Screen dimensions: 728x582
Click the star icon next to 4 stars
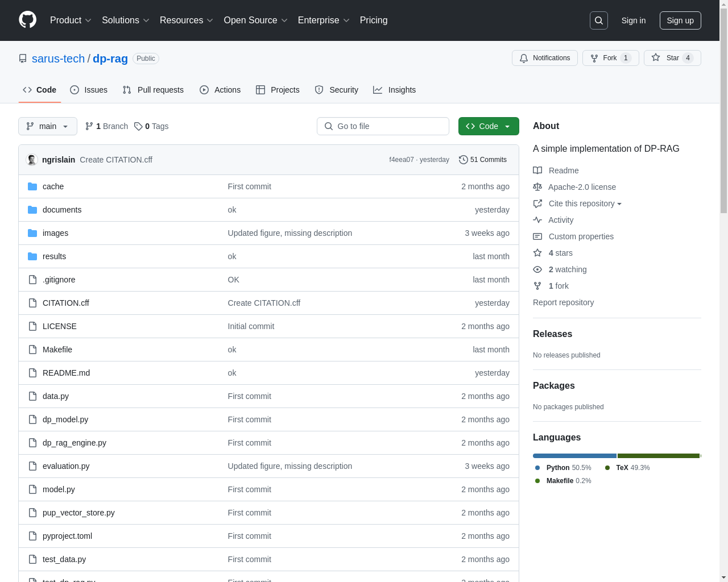pos(537,253)
